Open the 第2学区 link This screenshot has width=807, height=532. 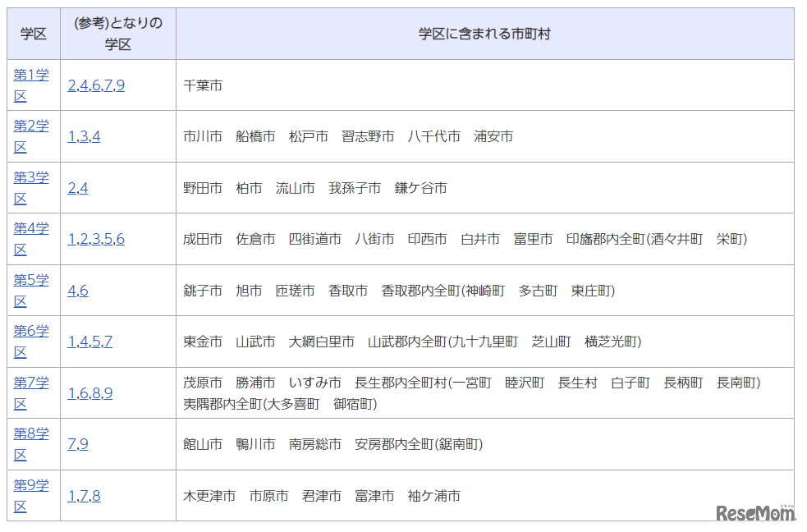pyautogui.click(x=32, y=136)
